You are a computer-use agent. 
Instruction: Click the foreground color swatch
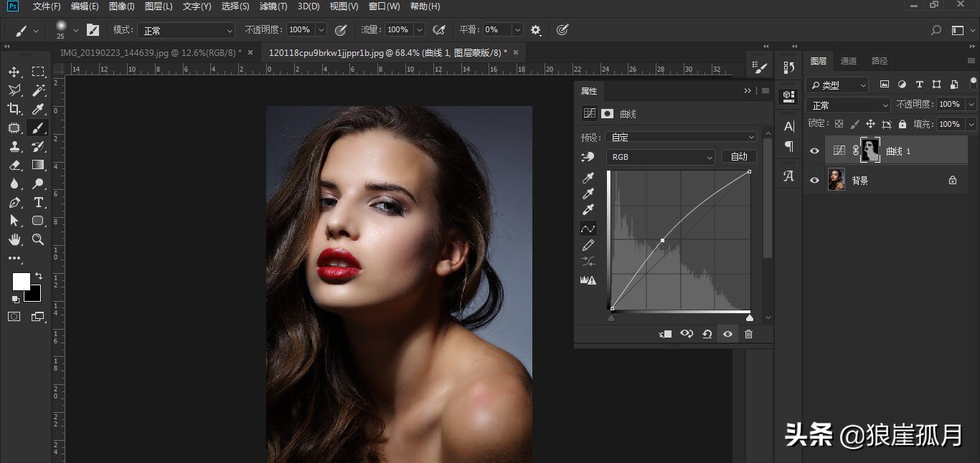[21, 282]
